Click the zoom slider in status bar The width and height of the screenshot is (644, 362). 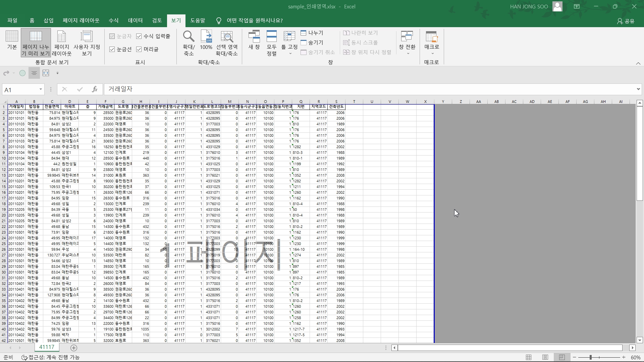point(590,357)
